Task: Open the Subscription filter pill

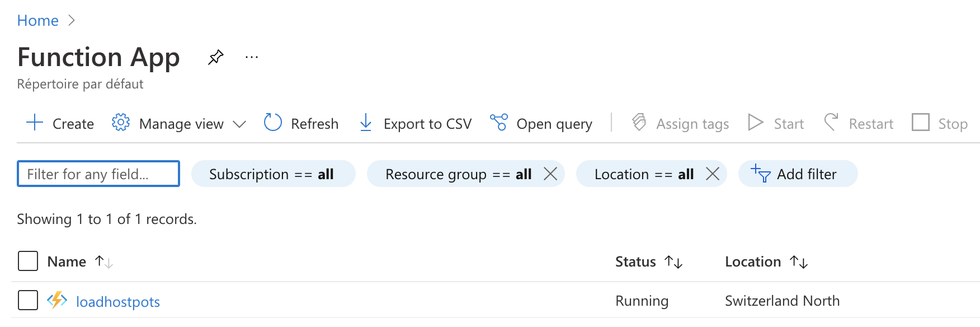Action: tap(274, 174)
